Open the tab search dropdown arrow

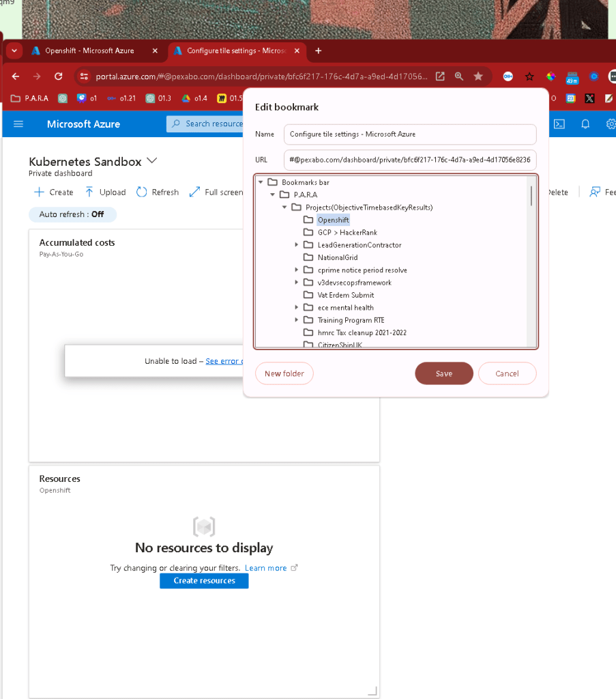(14, 51)
